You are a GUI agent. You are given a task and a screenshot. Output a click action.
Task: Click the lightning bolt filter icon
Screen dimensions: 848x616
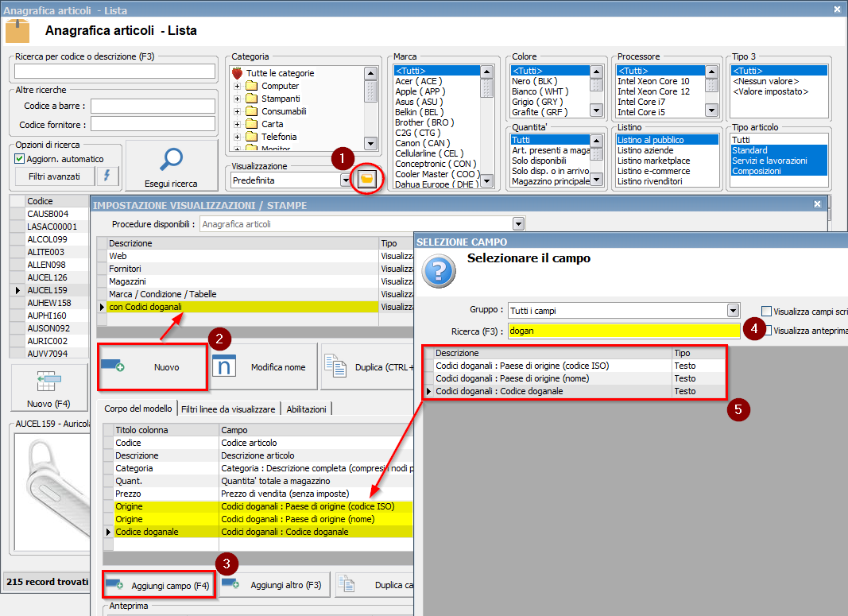(107, 176)
